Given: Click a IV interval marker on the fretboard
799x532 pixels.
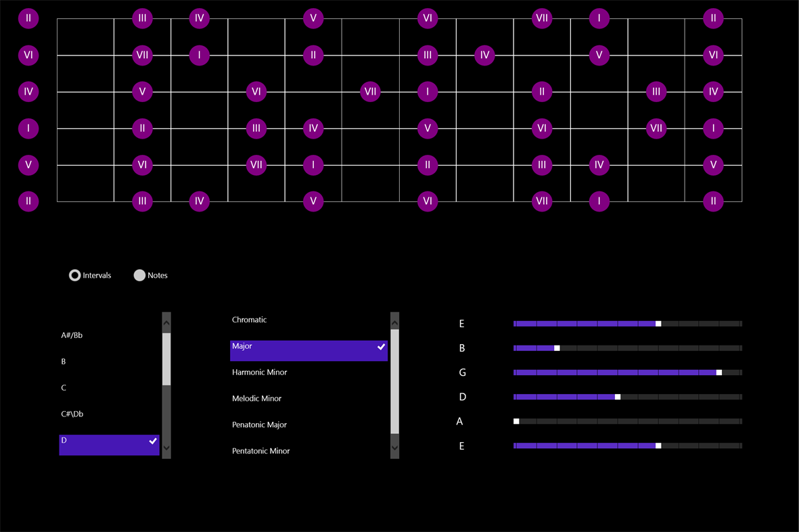Looking at the screenshot, I should [199, 18].
